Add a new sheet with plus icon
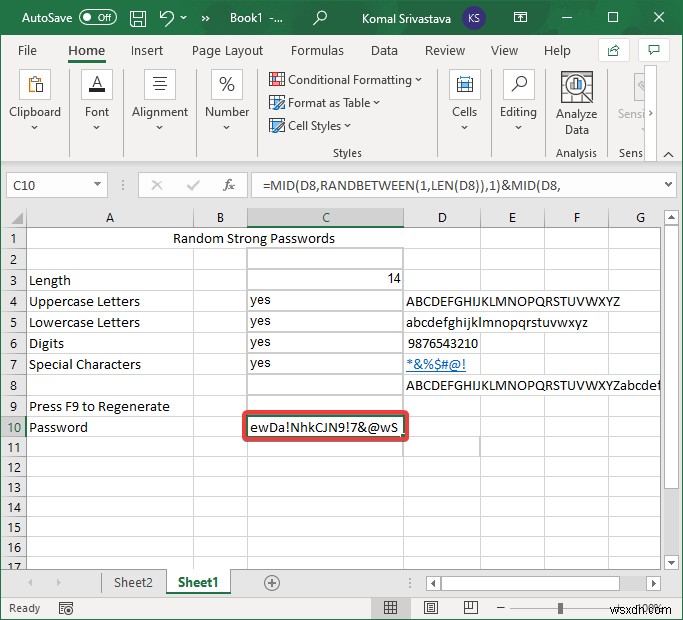683x620 pixels. point(271,582)
